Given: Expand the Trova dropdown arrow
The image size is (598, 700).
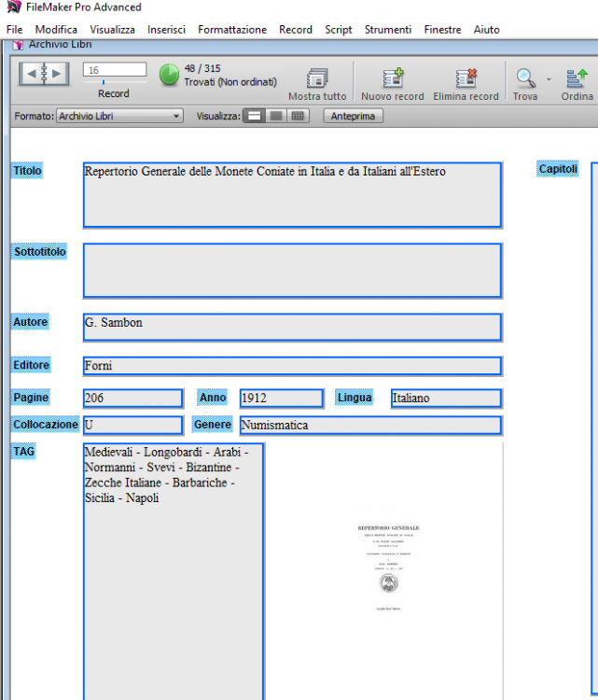Looking at the screenshot, I should [549, 78].
